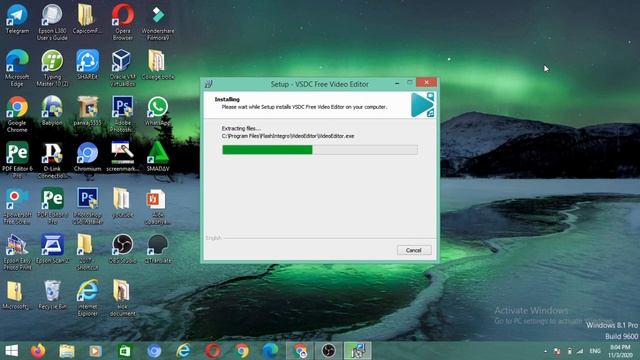Select Oracle VM VirtualBox desktop icon
This screenshot has width=640, height=360.
tap(122, 68)
